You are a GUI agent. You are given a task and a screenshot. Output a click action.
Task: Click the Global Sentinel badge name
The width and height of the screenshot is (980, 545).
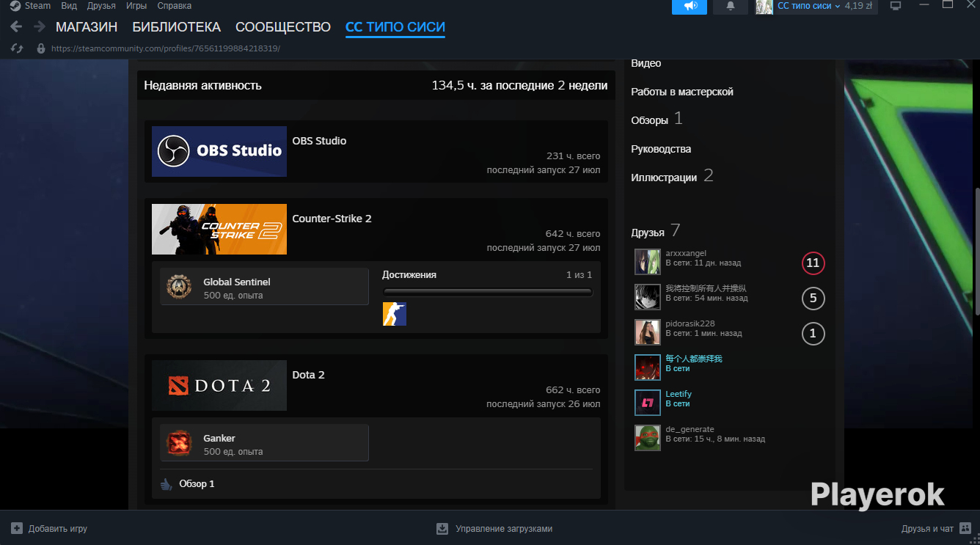[x=237, y=282]
